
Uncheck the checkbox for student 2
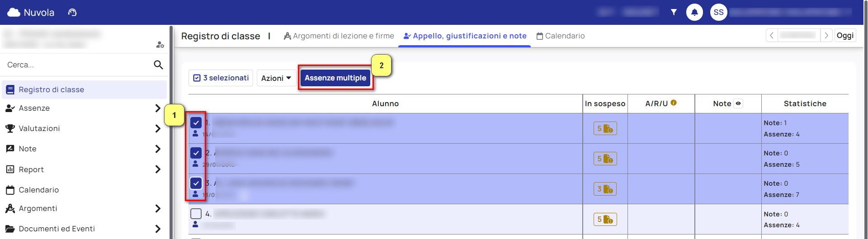(196, 153)
